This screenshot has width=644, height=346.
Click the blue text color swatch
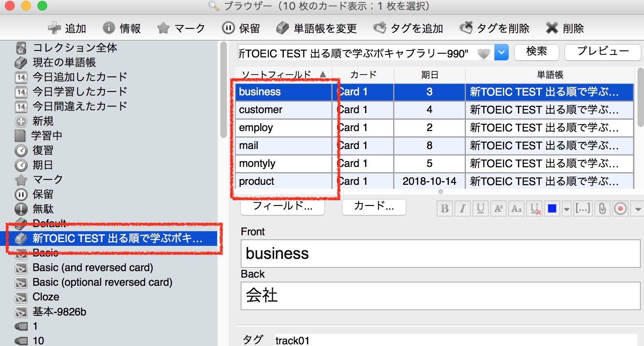(x=552, y=209)
